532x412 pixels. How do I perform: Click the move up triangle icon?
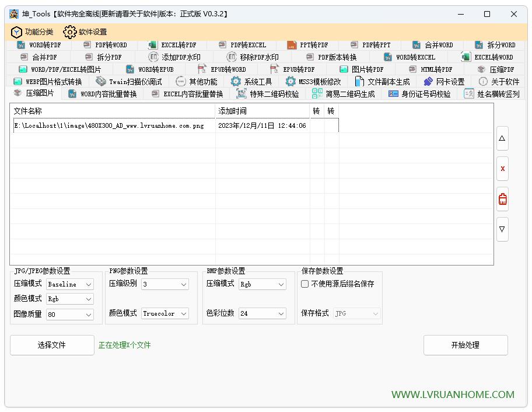[x=502, y=139]
